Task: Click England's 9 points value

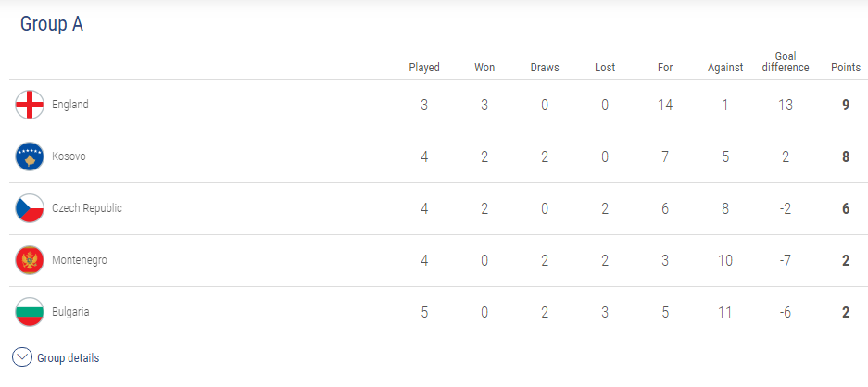Action: [846, 105]
